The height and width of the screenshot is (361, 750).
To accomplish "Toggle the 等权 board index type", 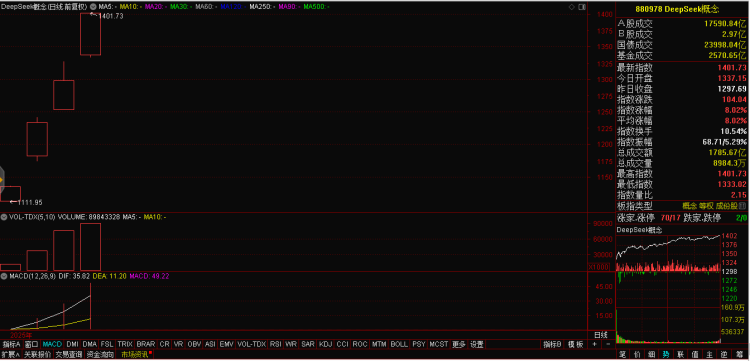I will click(707, 206).
